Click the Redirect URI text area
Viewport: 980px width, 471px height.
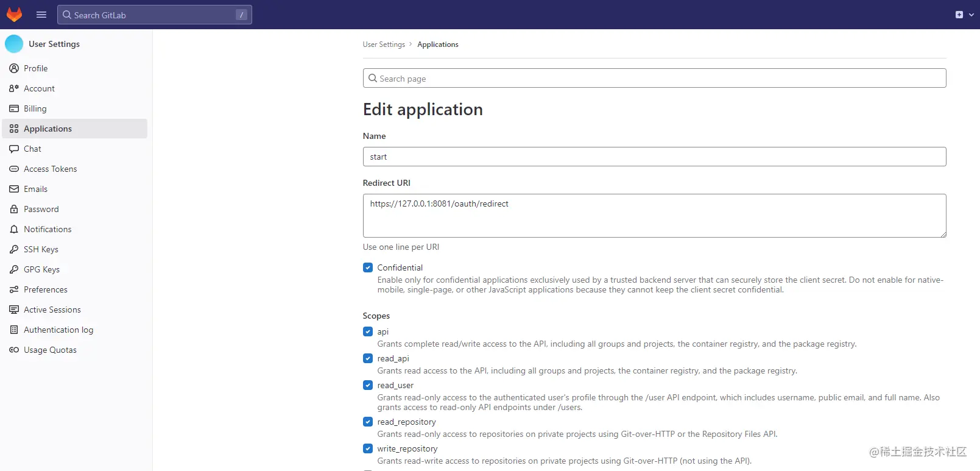pos(654,216)
